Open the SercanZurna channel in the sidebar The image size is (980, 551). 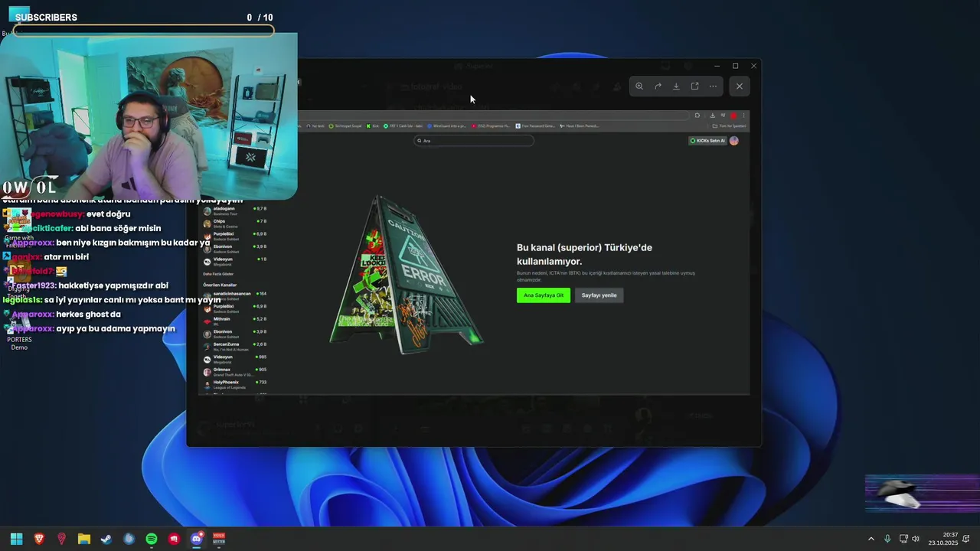click(x=234, y=346)
